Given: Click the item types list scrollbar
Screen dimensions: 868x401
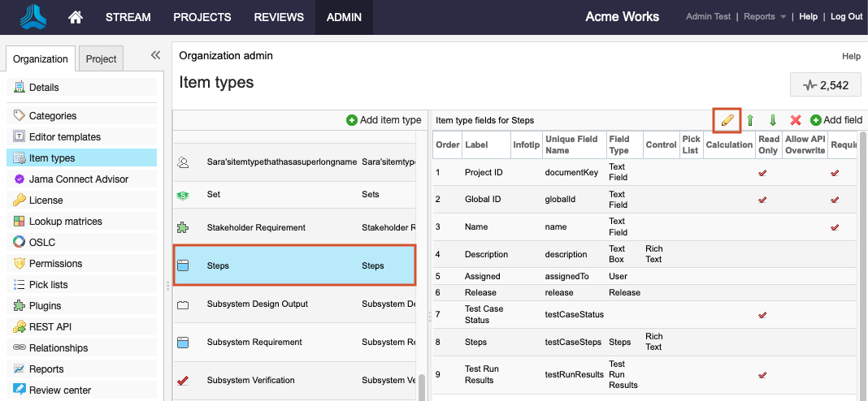Looking at the screenshot, I should point(421,387).
